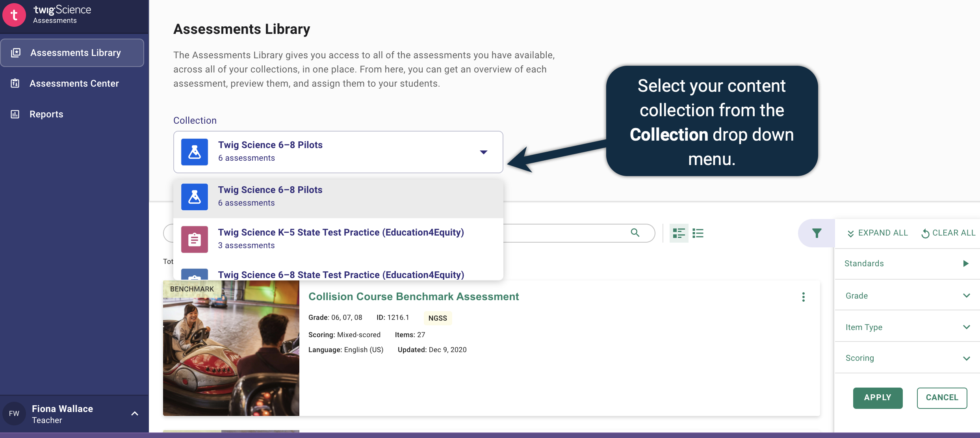The height and width of the screenshot is (438, 980).
Task: Click the Twig Science logo icon
Action: [x=14, y=15]
